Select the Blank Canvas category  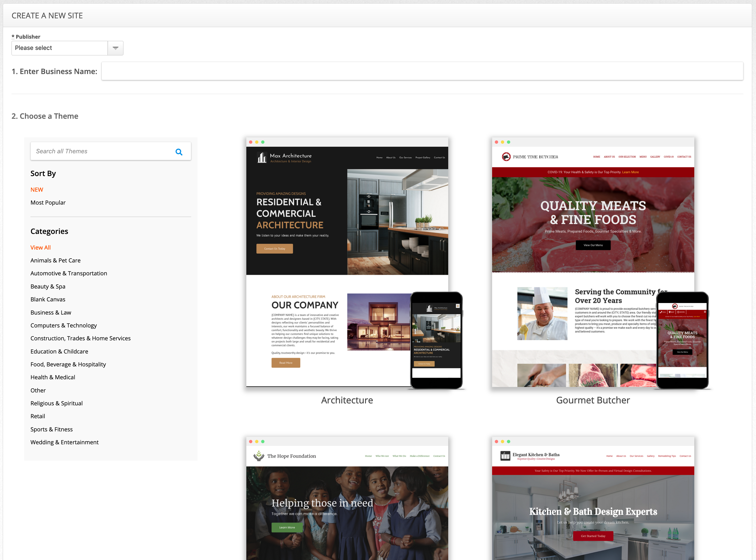point(48,299)
